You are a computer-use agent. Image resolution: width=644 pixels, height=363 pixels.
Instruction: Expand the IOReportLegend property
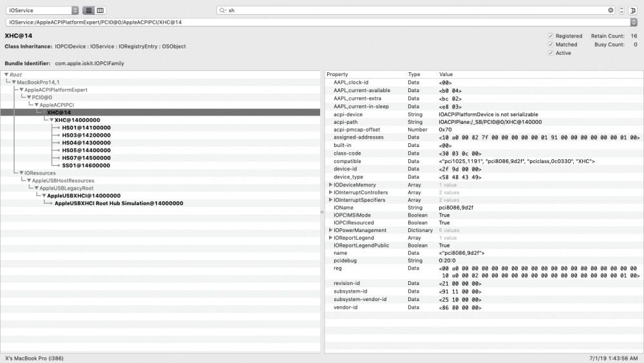[330, 238]
